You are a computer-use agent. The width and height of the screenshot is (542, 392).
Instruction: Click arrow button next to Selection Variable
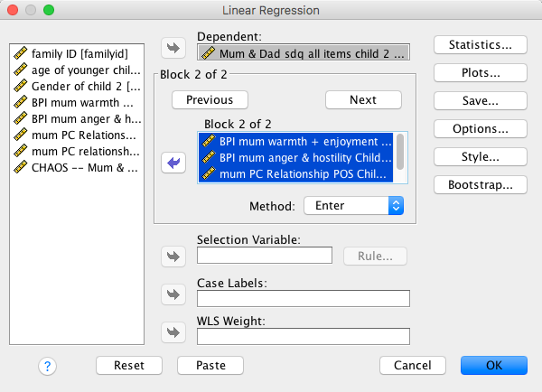pyautogui.click(x=172, y=256)
